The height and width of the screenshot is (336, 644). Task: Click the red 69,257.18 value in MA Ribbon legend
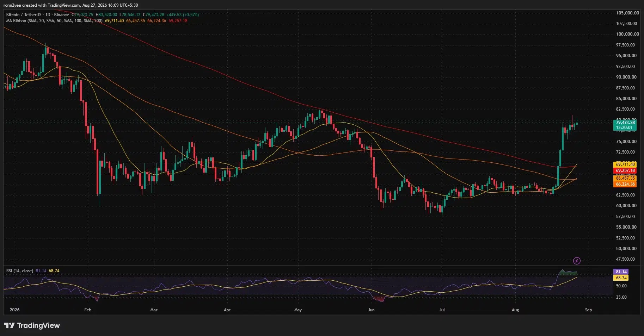(178, 21)
